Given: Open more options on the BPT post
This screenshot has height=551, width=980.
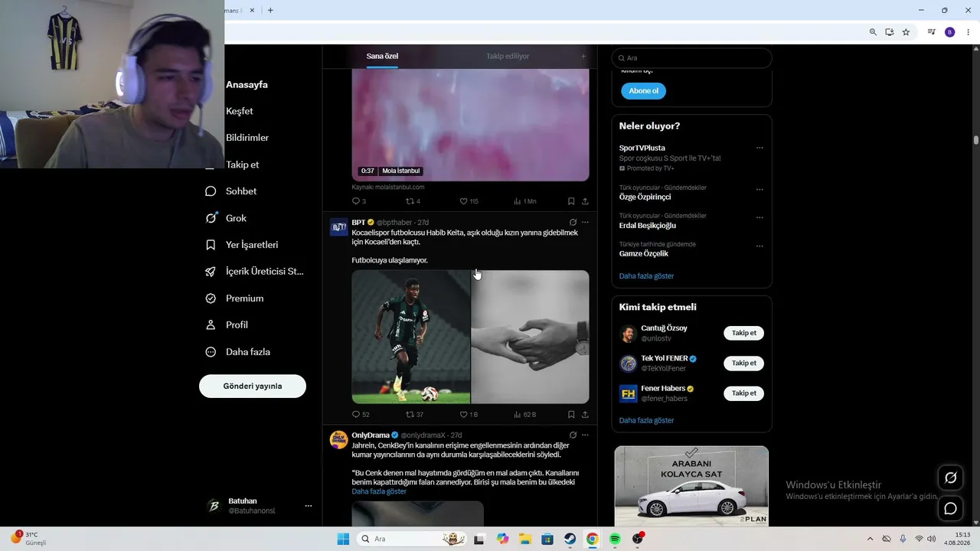Looking at the screenshot, I should (585, 223).
